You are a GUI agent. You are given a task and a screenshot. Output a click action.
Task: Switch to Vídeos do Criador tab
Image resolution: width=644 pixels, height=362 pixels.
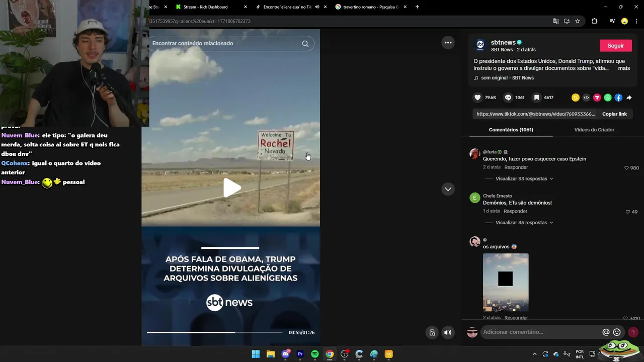(x=594, y=130)
